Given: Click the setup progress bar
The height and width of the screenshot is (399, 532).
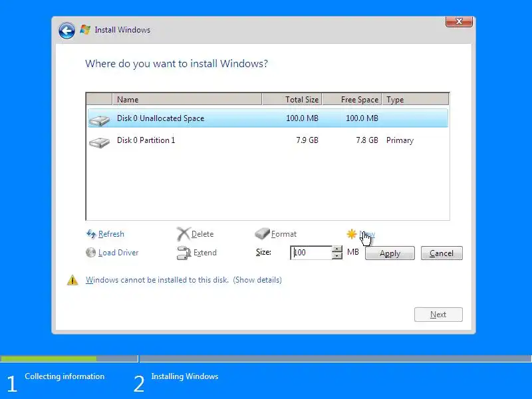Looking at the screenshot, I should [x=266, y=358].
